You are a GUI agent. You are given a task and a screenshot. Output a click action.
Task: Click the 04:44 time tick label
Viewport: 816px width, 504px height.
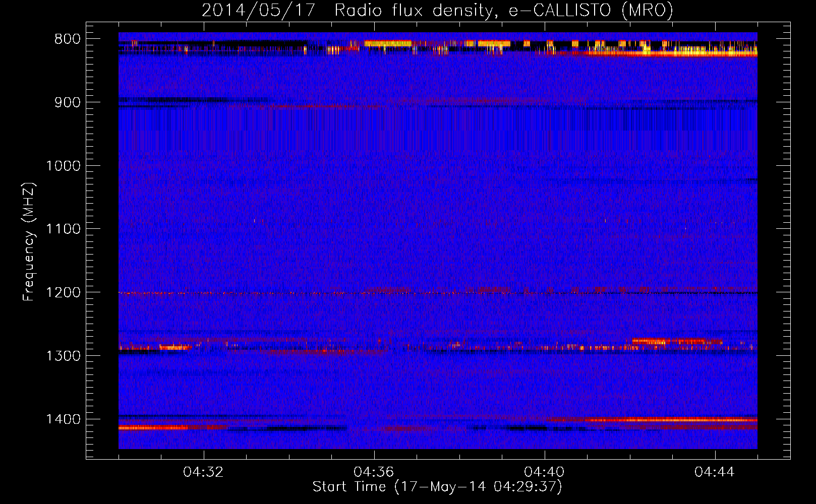click(715, 472)
